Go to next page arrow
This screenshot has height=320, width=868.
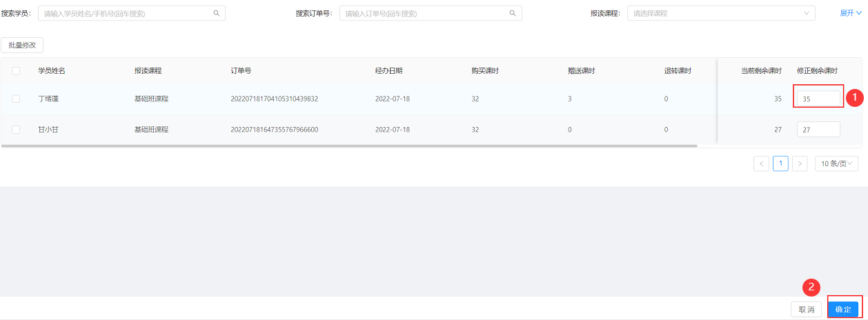[800, 163]
